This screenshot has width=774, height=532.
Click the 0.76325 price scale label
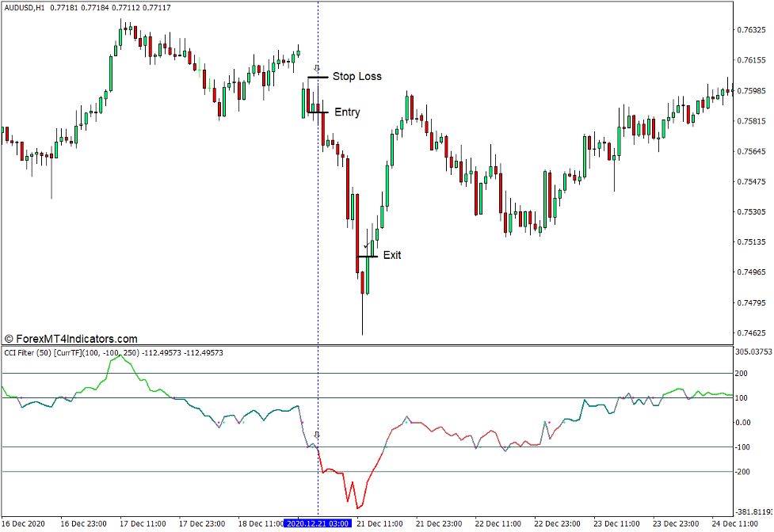(753, 30)
